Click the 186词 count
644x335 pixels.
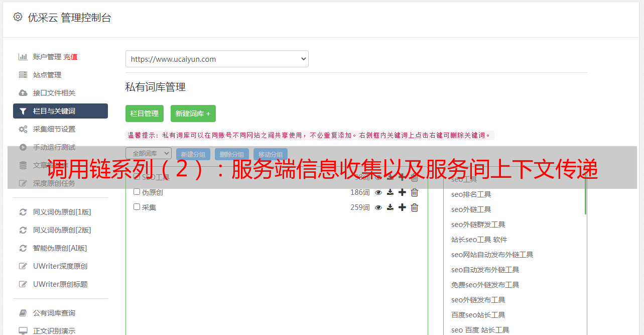(360, 192)
